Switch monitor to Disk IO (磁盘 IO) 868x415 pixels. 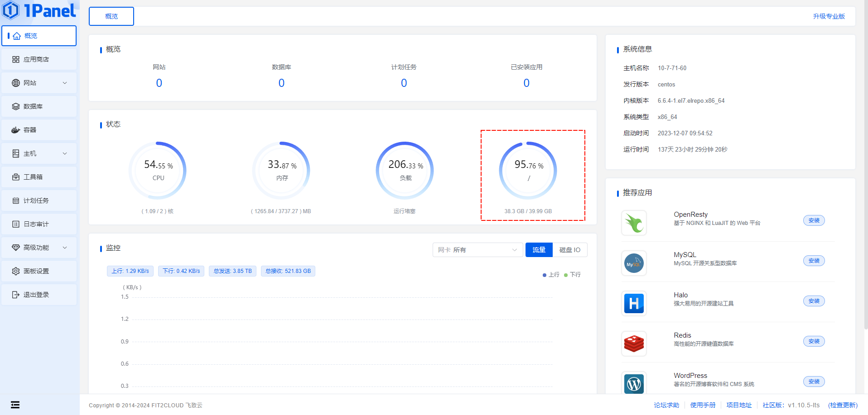(x=569, y=250)
